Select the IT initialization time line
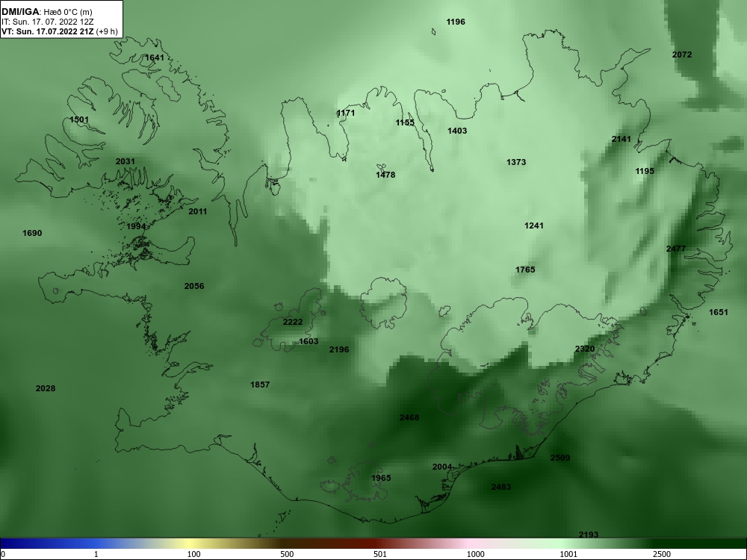The width and height of the screenshot is (747, 560). pyautogui.click(x=48, y=22)
